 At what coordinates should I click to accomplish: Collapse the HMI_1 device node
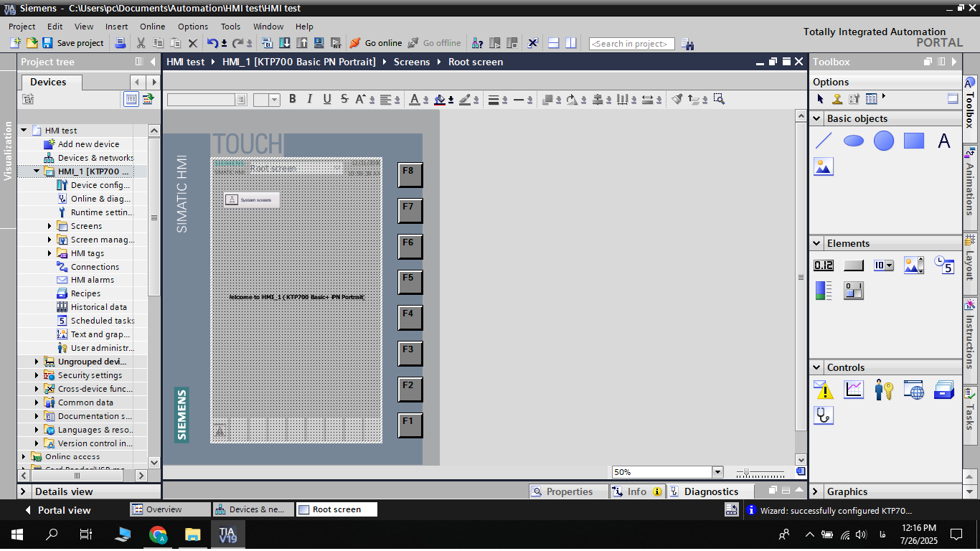[x=37, y=171]
